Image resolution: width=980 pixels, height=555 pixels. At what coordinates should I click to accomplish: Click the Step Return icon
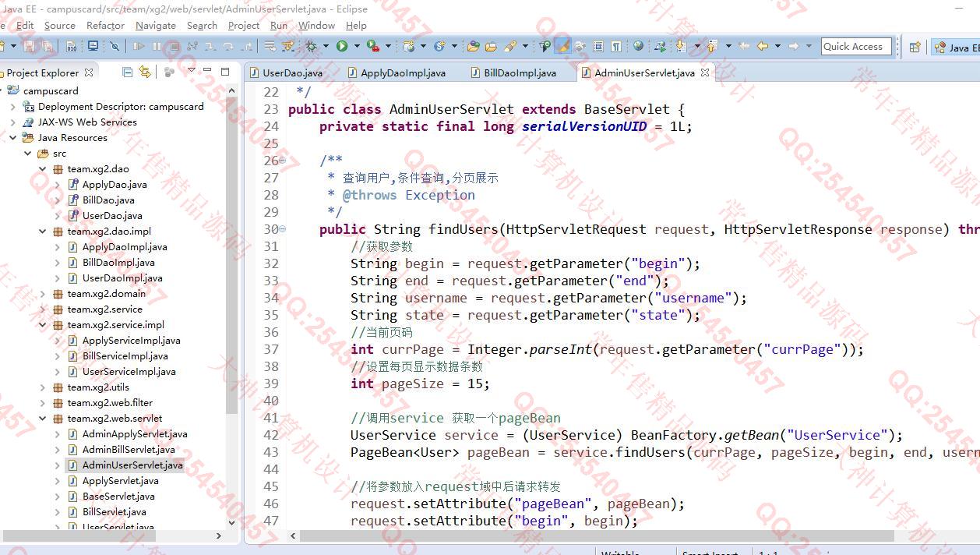coord(246,46)
